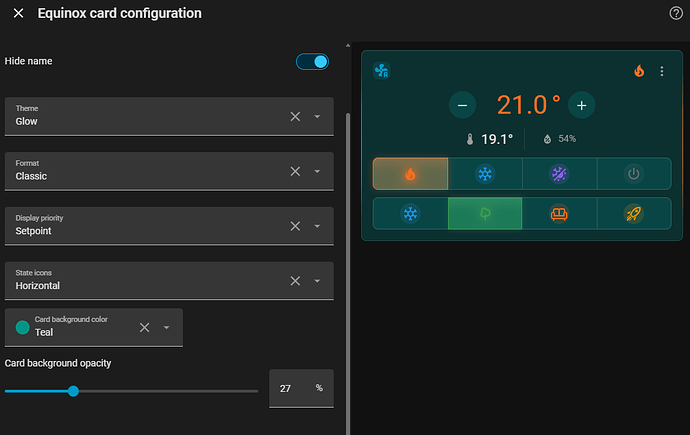The height and width of the screenshot is (435, 690).
Task: Click the opacity percentage input field
Action: 301,388
